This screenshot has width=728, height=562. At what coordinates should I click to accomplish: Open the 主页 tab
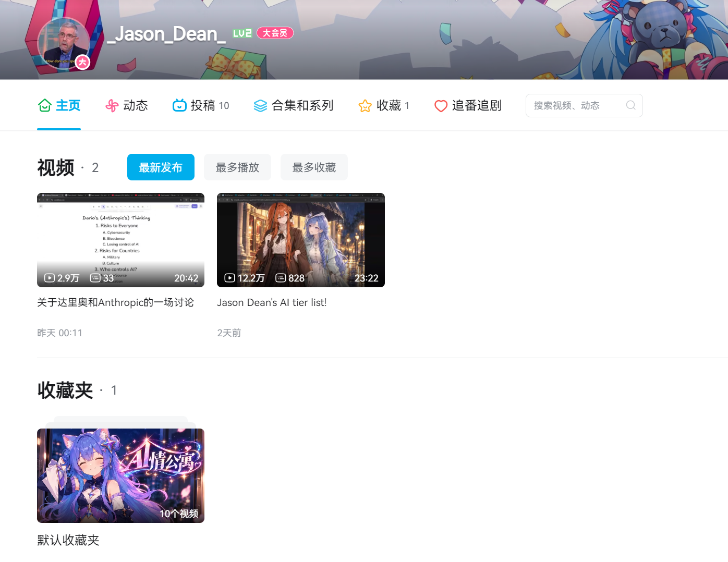pyautogui.click(x=59, y=105)
